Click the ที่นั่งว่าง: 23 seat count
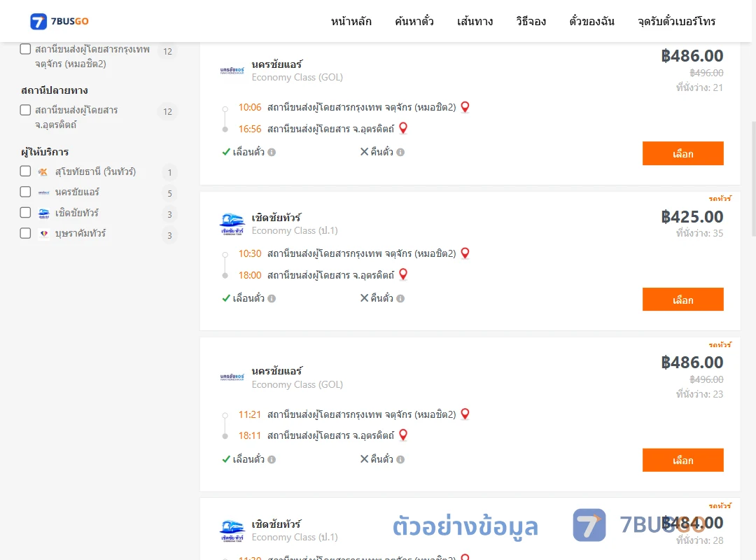Image resolution: width=756 pixels, height=560 pixels. click(x=699, y=394)
